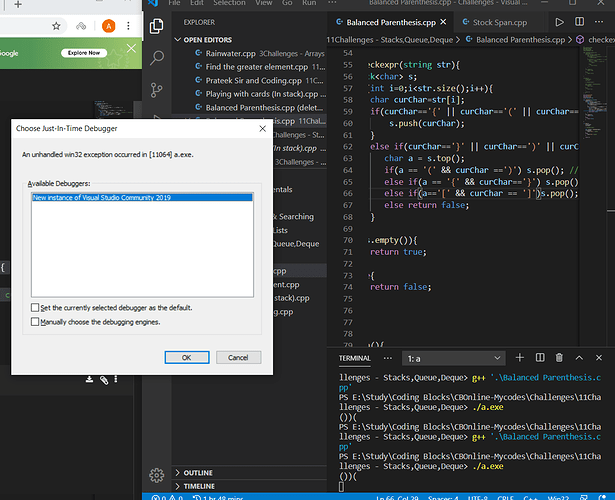Open Rainwater.cpp in Open Editors

(x=250, y=53)
